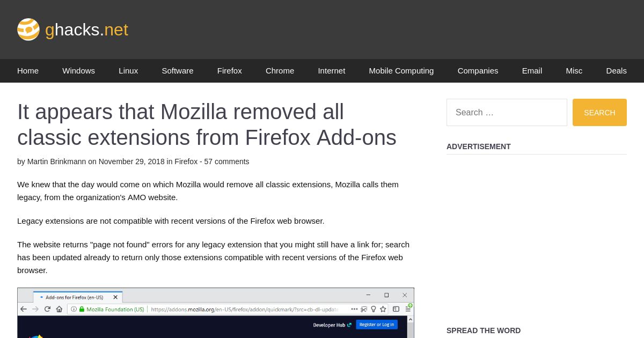Click the minimize icon in embedded window
The image size is (644, 338).
368,295
